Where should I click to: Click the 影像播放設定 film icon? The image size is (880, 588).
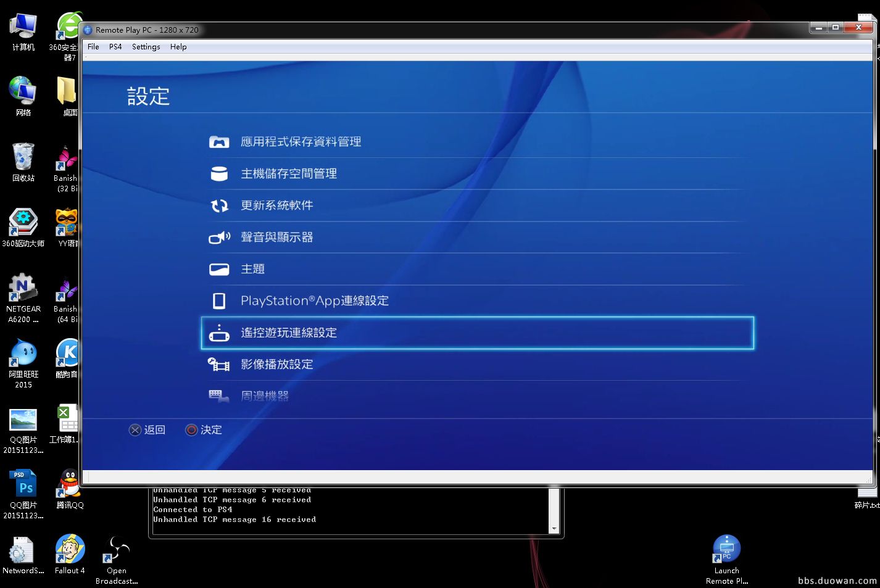218,365
